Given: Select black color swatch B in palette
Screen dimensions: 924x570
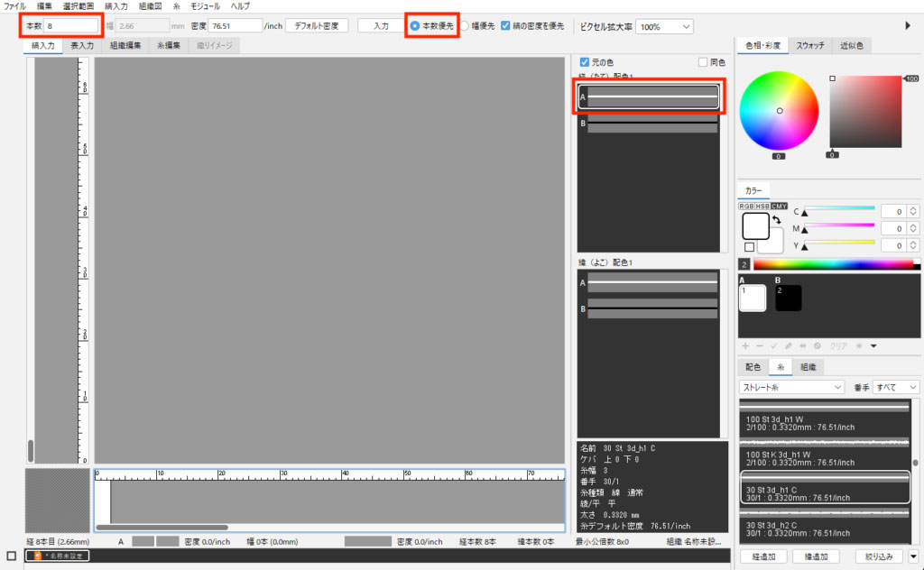Looking at the screenshot, I should point(787,299).
